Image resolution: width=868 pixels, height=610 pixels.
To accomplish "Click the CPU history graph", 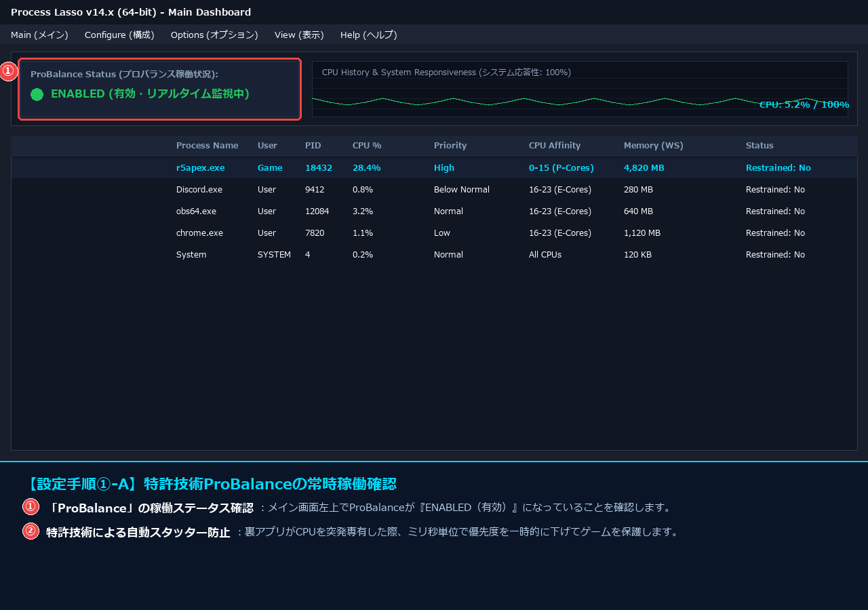I will click(580, 89).
